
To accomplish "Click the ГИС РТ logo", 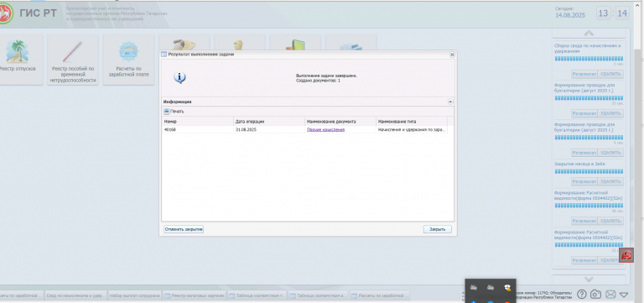I will [7, 13].
